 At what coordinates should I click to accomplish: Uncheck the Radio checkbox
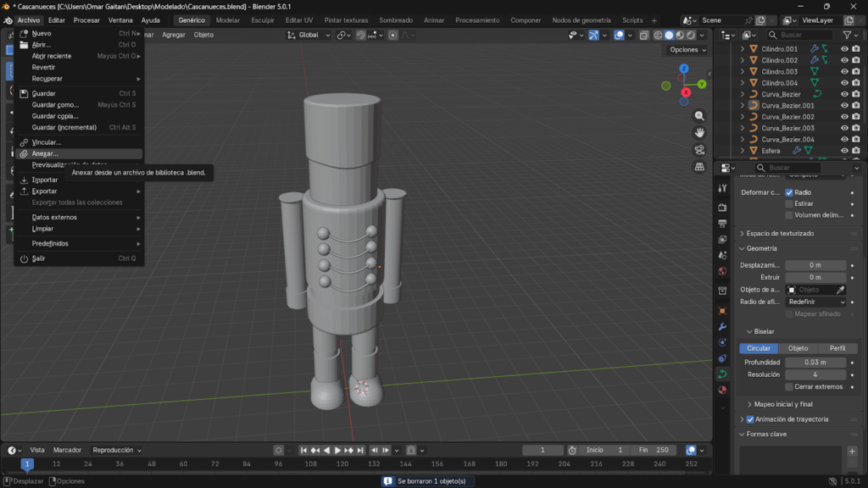coord(789,192)
